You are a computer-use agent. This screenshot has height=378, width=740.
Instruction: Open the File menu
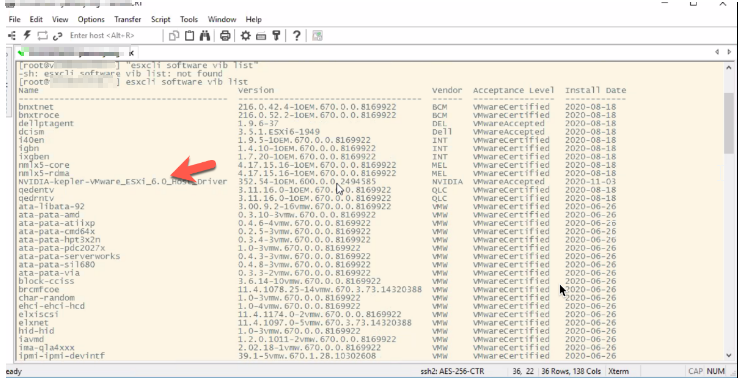(15, 19)
